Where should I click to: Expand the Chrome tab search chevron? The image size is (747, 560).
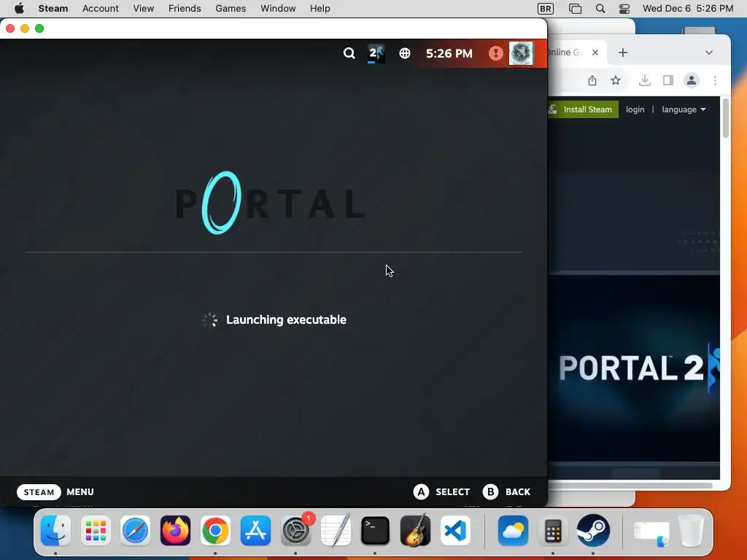(709, 52)
